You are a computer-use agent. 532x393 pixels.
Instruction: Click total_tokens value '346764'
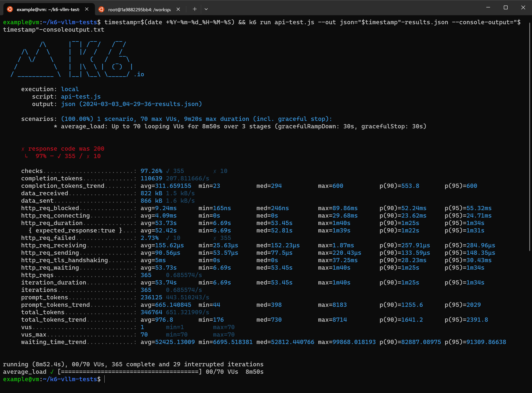pyautogui.click(x=151, y=312)
